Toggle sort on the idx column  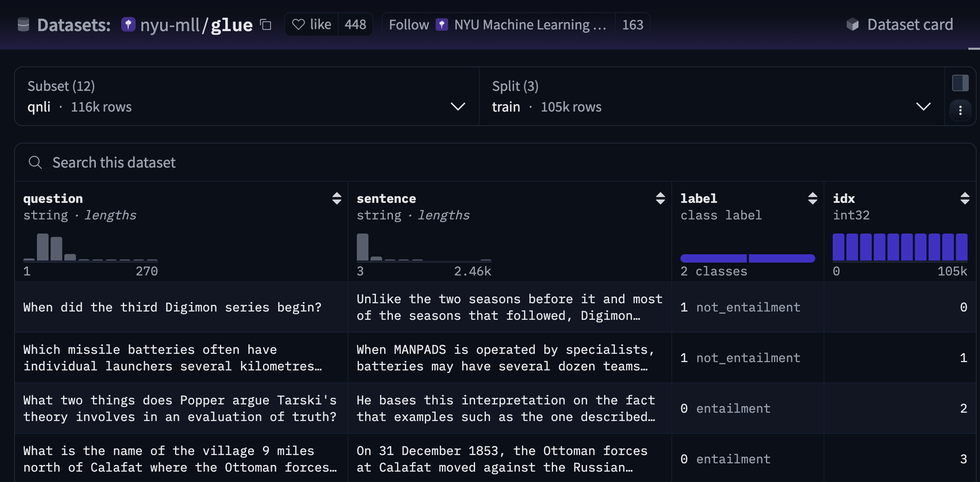tap(965, 199)
